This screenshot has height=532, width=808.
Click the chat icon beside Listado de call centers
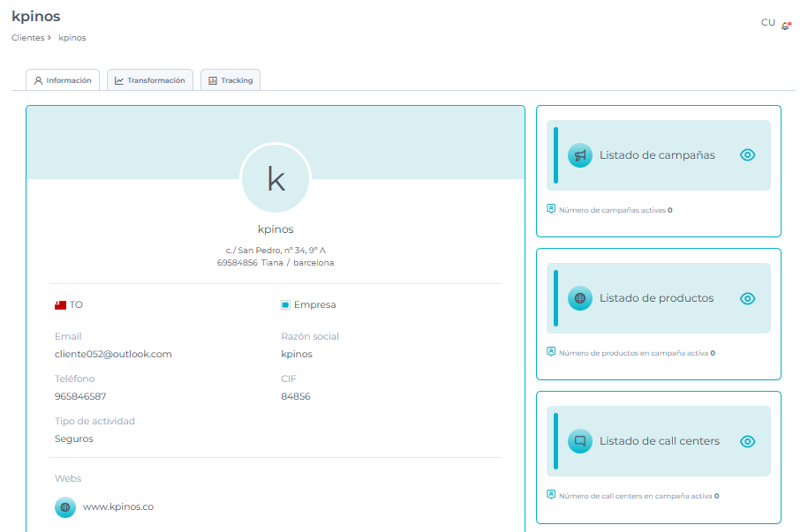click(x=580, y=441)
